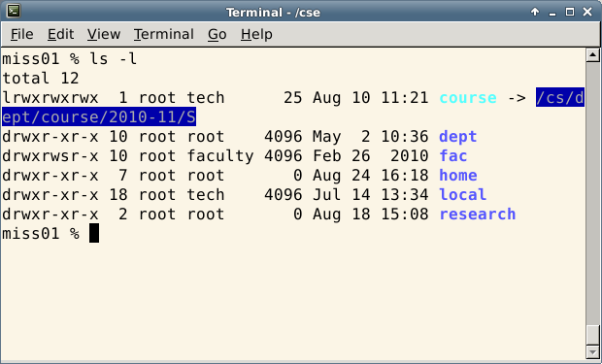Click the '16:18' timestamp
The width and height of the screenshot is (602, 364).
point(405,176)
